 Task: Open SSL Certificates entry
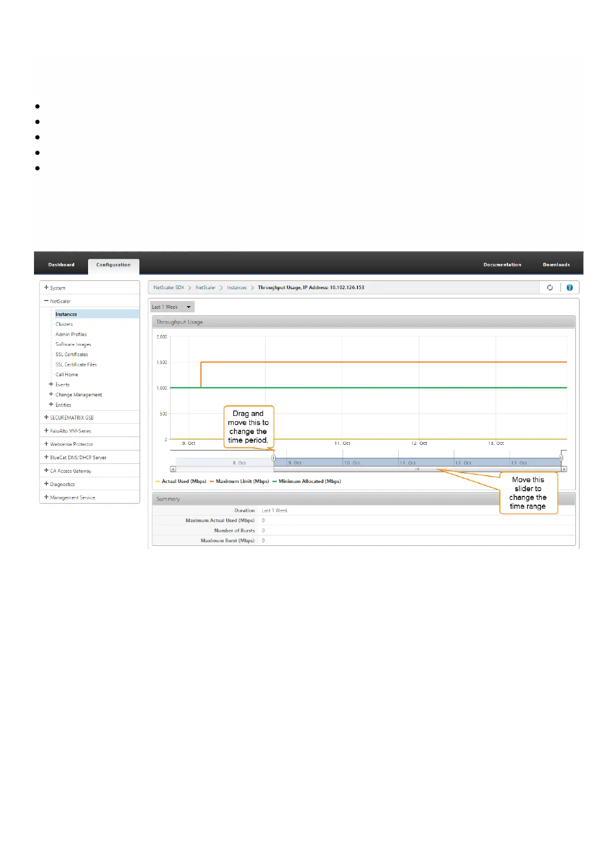[x=72, y=355]
